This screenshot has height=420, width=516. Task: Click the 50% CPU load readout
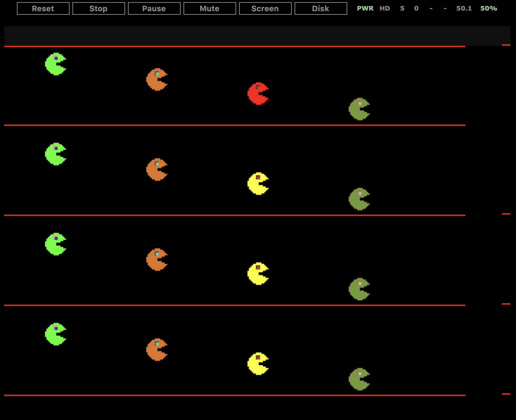[489, 8]
